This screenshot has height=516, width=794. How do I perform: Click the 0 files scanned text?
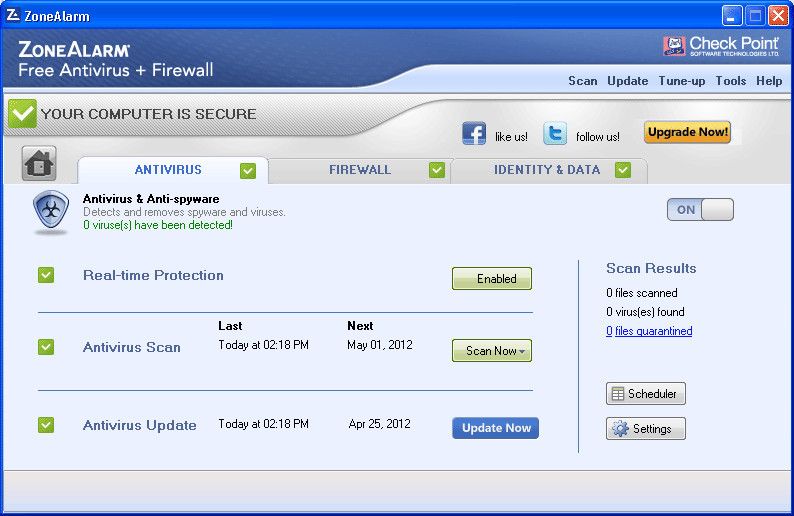click(642, 293)
